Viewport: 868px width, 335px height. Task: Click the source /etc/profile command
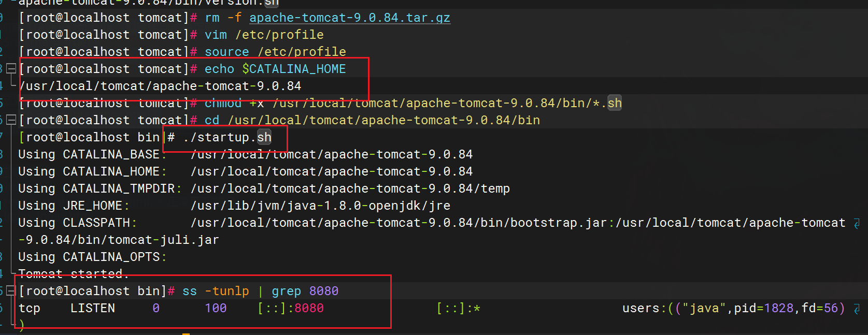point(275,52)
